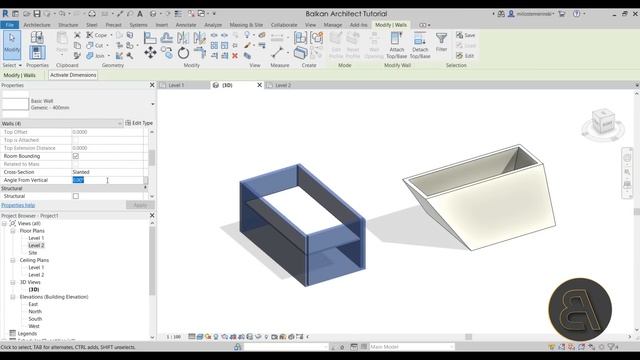Click Detach Top/Base wall tool

(x=420, y=45)
